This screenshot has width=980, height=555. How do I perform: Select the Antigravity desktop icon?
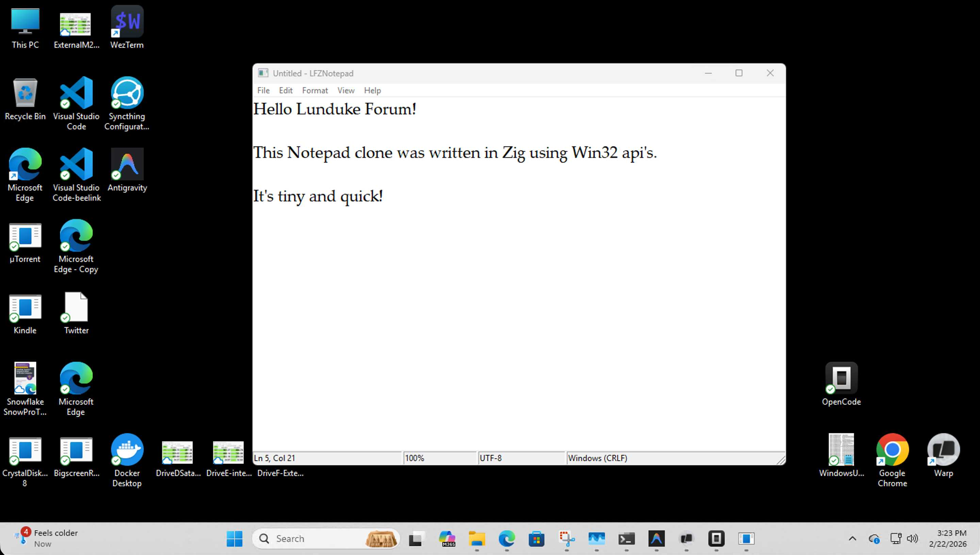[x=127, y=165]
